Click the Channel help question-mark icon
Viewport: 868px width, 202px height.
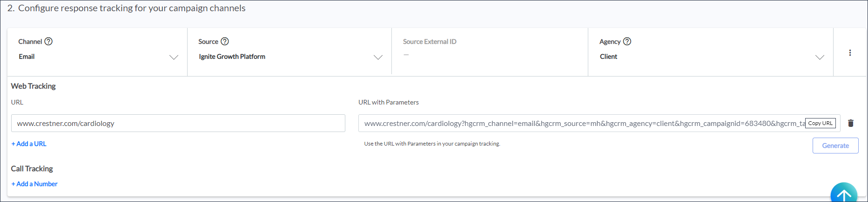point(48,42)
